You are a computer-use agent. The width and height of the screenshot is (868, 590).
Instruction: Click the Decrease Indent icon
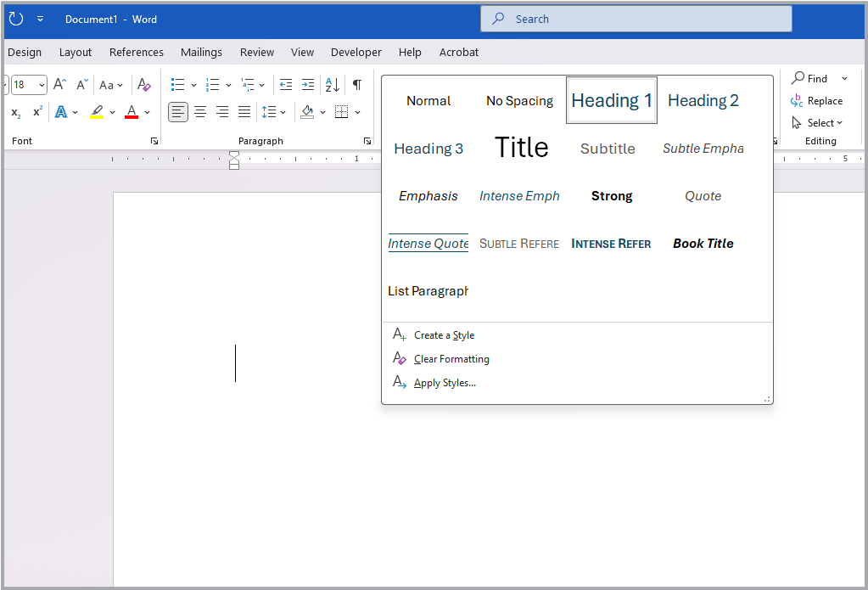coord(286,84)
